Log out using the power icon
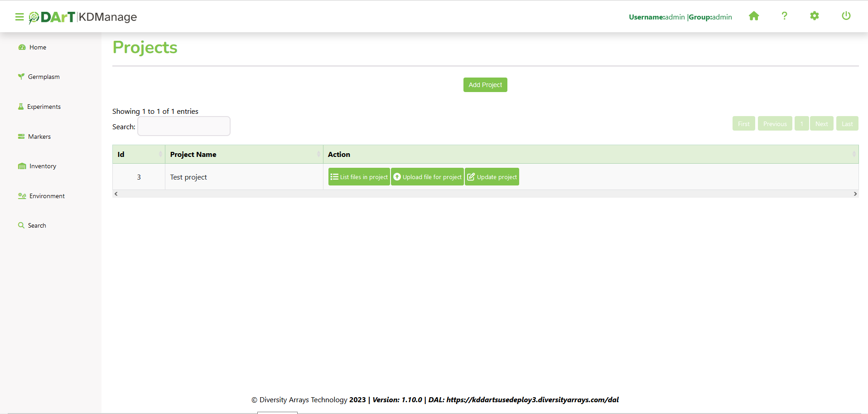The height and width of the screenshot is (414, 868). [846, 16]
